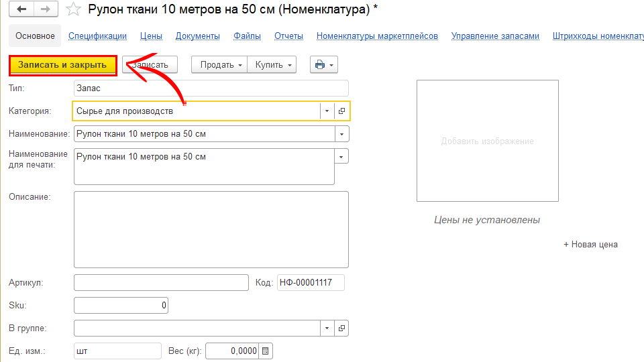Expand the Наименование dropdown arrow

click(342, 134)
